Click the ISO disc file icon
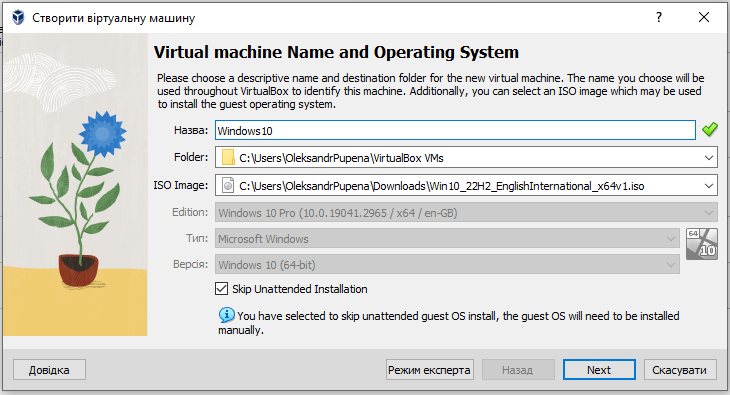The image size is (730, 395). click(x=228, y=185)
